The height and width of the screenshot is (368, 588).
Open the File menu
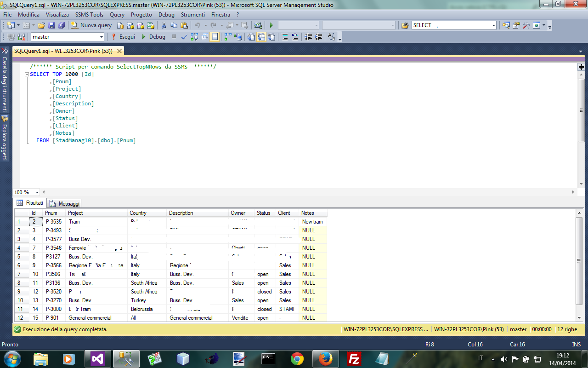pos(7,15)
